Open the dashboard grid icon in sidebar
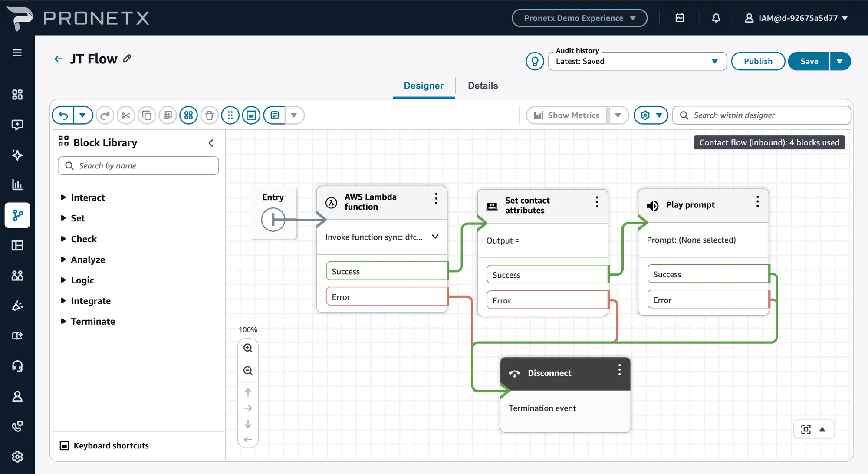The width and height of the screenshot is (868, 474). [17, 95]
